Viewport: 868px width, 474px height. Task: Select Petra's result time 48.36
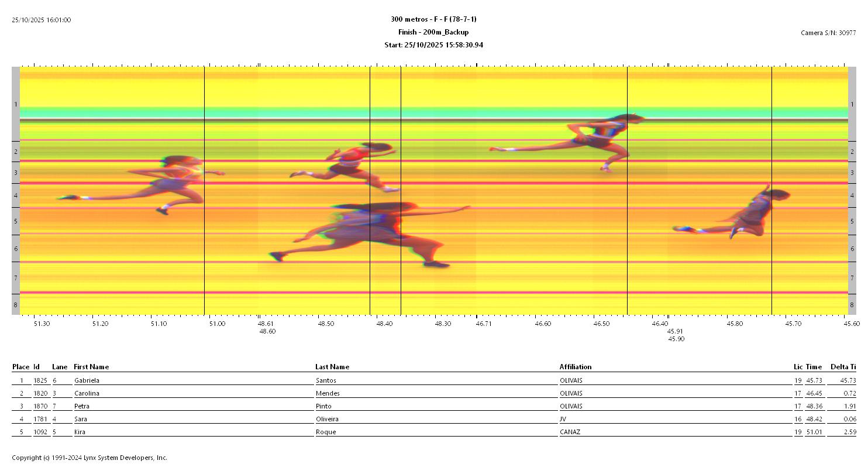point(814,406)
